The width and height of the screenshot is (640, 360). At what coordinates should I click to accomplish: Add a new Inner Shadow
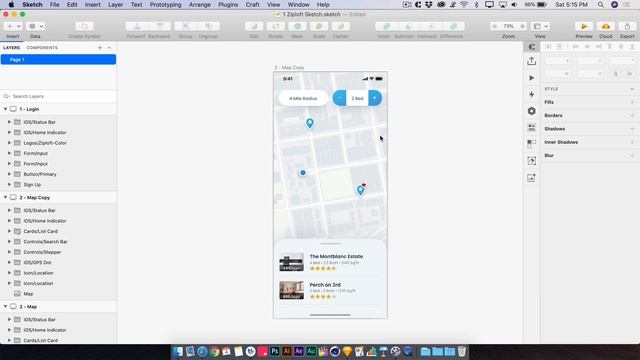632,142
